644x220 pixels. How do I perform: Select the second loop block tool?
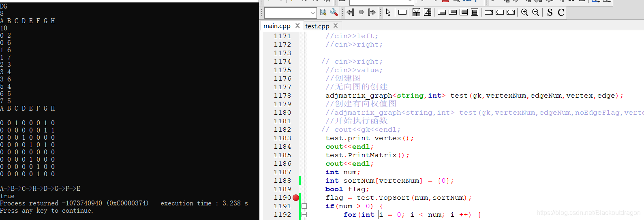[x=453, y=13]
